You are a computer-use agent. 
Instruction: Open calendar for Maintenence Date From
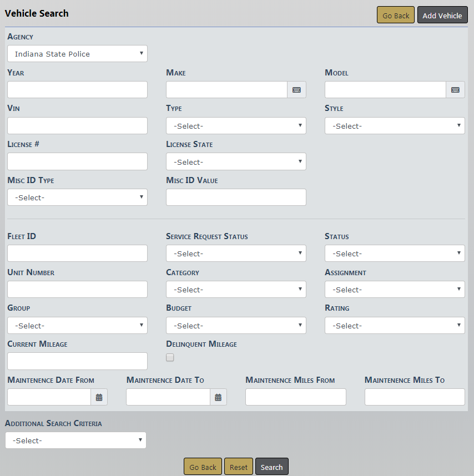(x=99, y=397)
